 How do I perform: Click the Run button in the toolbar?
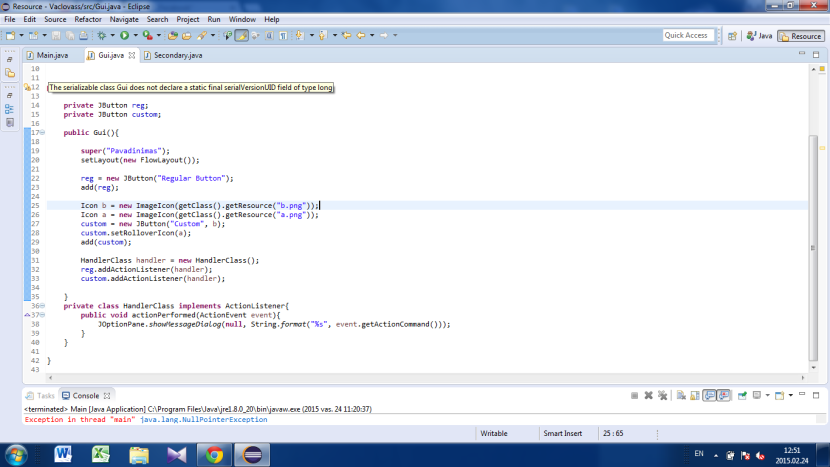coord(124,36)
